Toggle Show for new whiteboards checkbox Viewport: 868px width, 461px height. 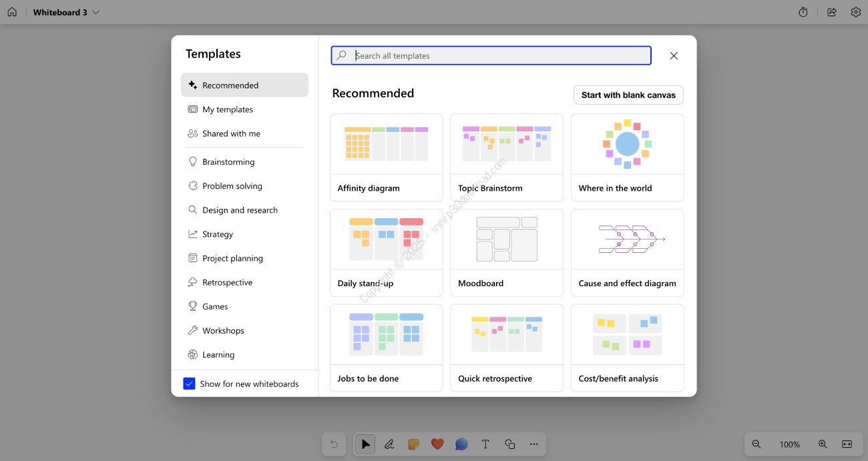[x=189, y=384]
